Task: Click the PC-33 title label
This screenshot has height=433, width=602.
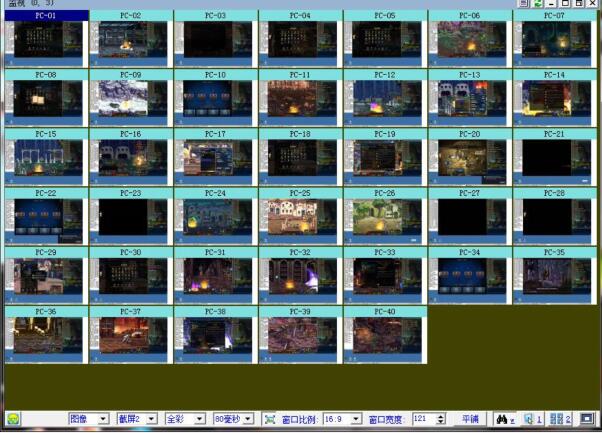Action: [385, 252]
